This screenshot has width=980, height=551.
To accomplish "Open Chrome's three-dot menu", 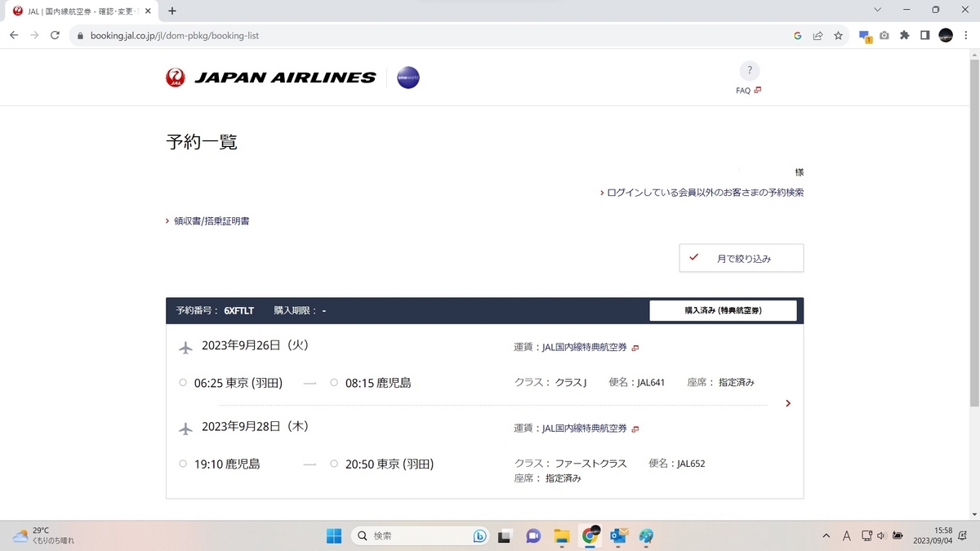I will tap(966, 36).
